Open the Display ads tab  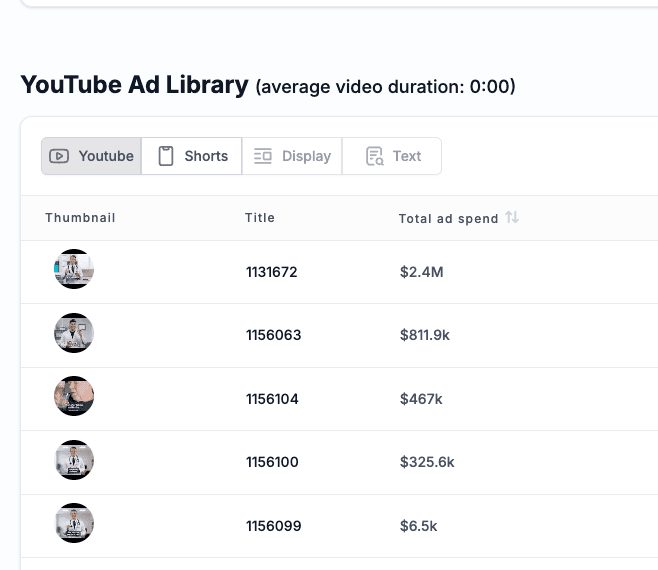[292, 156]
